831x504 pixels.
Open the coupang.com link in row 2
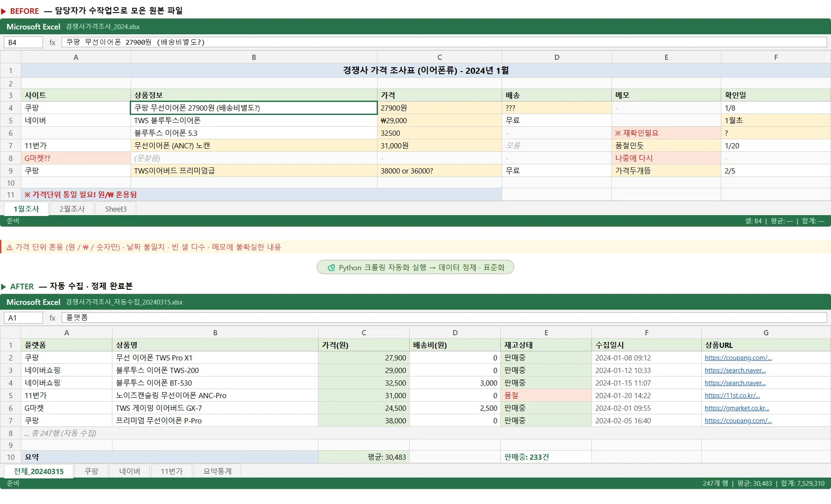(738, 358)
